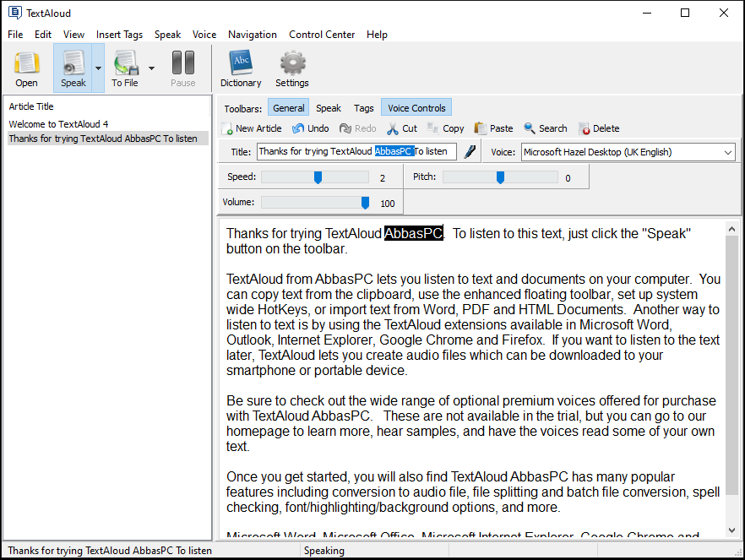Toggle the Speak toolbar
This screenshot has height=560, width=745.
[329, 108]
